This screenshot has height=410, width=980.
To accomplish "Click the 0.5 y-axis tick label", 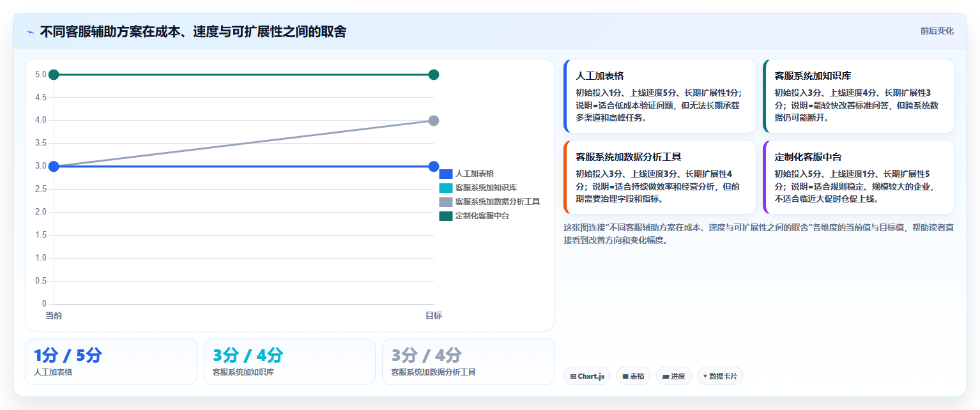I will 41,281.
